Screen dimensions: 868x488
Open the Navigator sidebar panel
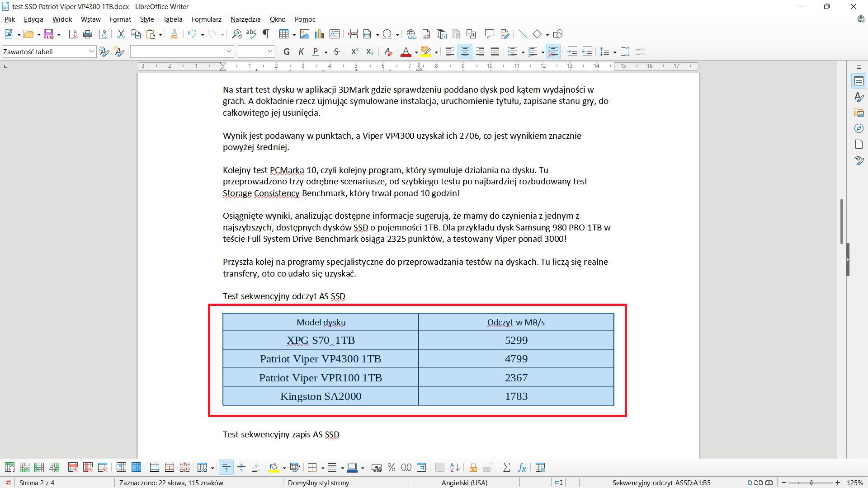click(x=859, y=129)
